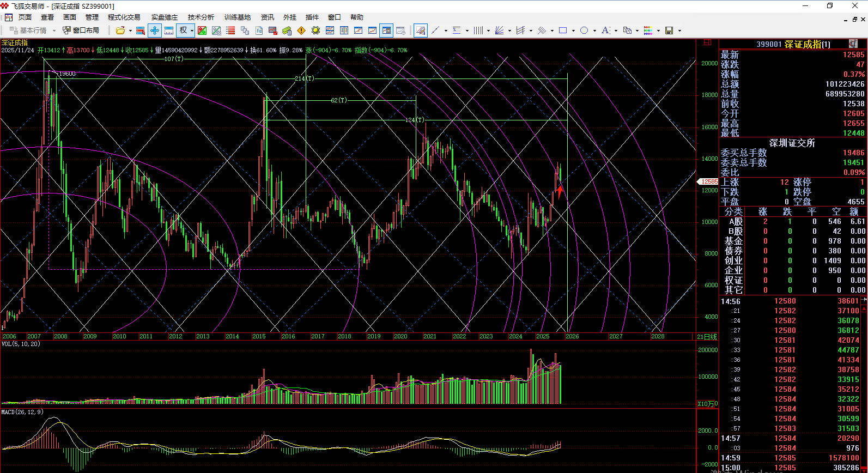Click the 创业 row in category table

pyautogui.click(x=793, y=260)
